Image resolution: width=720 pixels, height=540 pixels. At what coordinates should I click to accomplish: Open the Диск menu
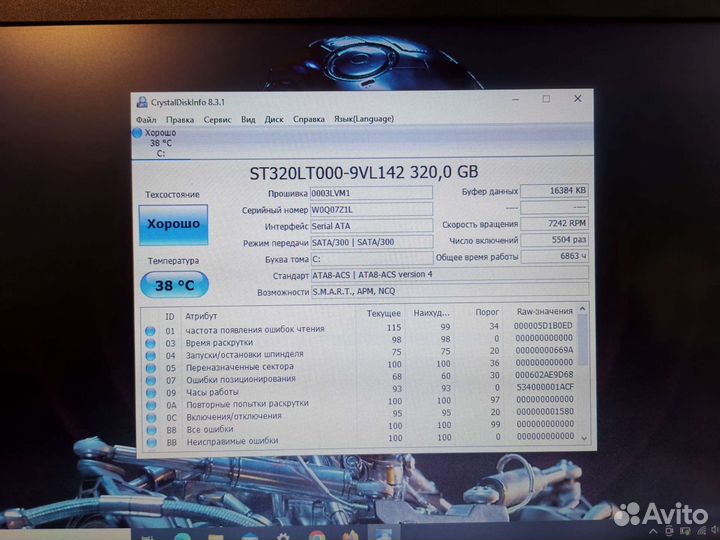(x=274, y=119)
